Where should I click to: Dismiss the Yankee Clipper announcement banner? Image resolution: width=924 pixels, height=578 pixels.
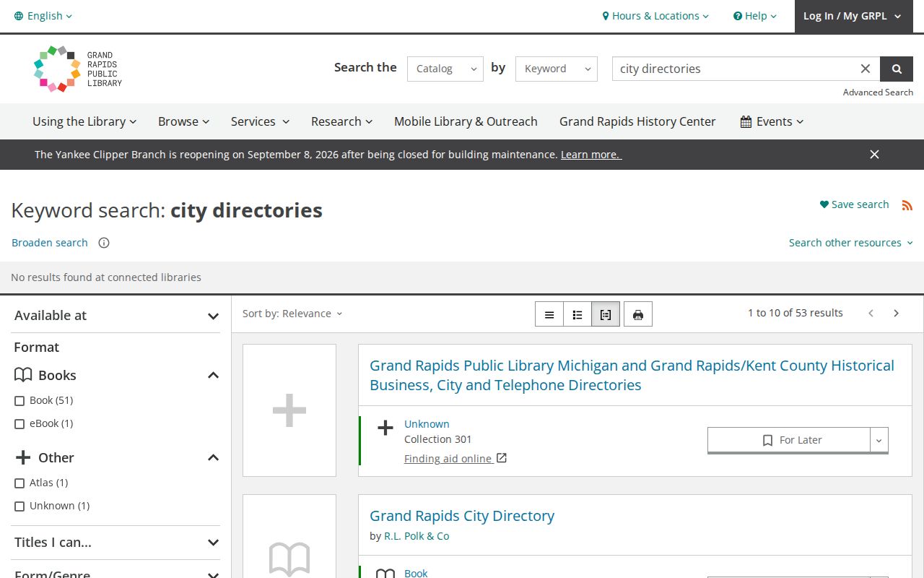tap(874, 155)
